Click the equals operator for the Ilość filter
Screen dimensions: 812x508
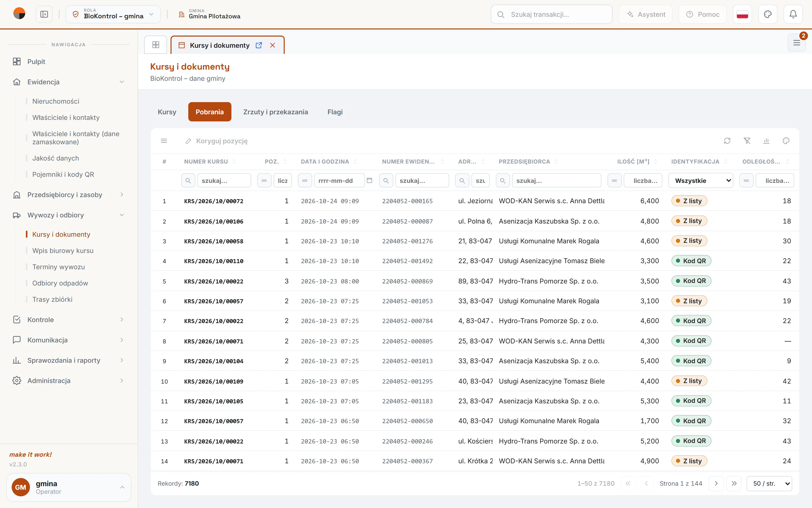(x=614, y=180)
